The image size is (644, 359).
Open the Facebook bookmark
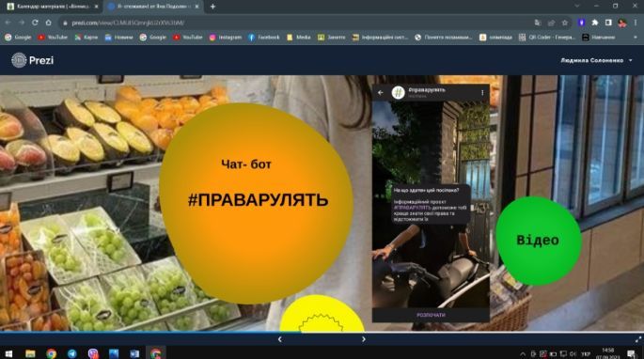pyautogui.click(x=264, y=38)
